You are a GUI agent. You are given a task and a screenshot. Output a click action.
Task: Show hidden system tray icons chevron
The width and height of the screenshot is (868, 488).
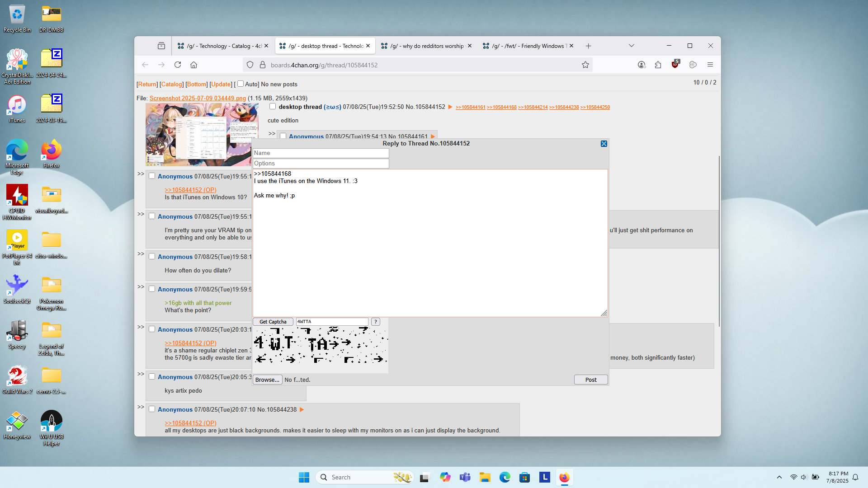tap(779, 477)
